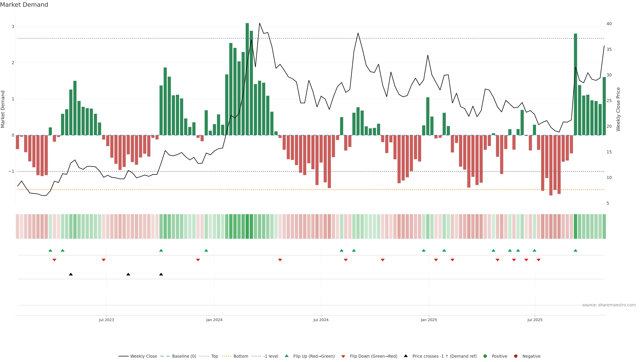The width and height of the screenshot is (644, 362).
Task: Click the source: sharemaestro.com text
Action: click(609, 305)
